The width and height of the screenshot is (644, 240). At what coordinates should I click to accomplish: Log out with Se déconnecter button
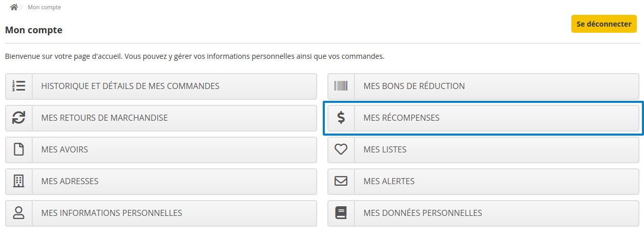(x=604, y=24)
